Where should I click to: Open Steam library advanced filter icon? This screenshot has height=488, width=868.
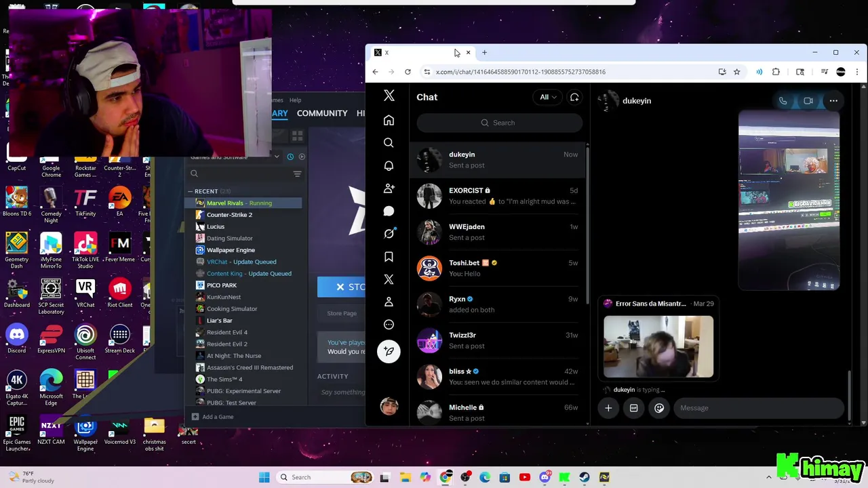297,174
